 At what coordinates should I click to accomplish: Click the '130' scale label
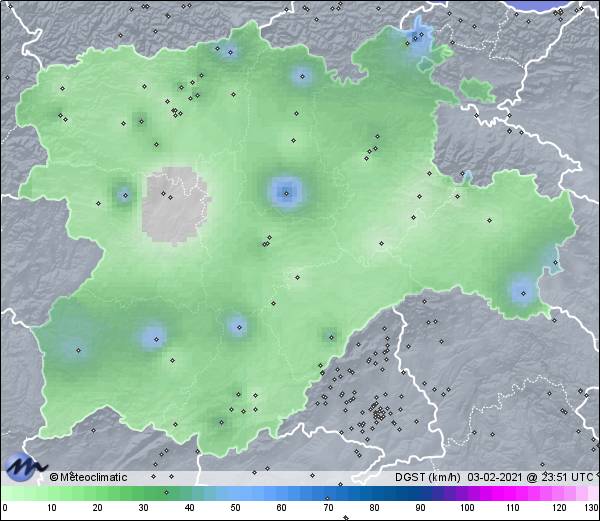[x=592, y=508]
